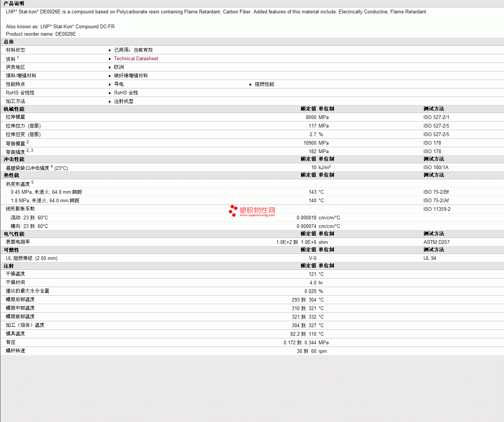Click the 'ISO 11359-2' test method

(437, 209)
